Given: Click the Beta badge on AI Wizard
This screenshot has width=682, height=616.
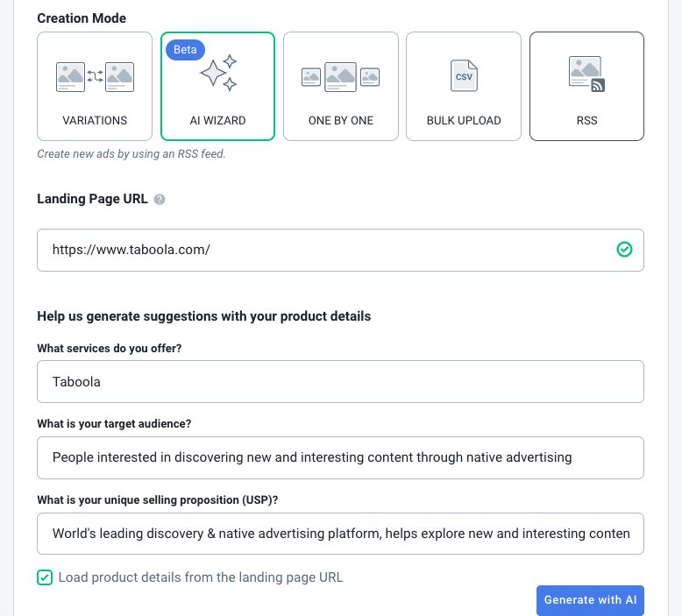Looking at the screenshot, I should [185, 50].
